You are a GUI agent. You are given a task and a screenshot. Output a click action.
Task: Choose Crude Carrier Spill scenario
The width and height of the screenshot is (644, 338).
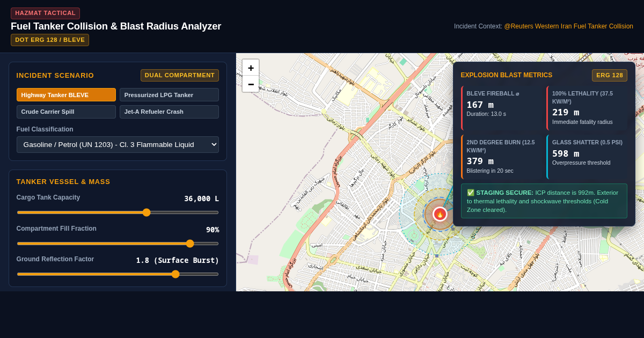(66, 112)
